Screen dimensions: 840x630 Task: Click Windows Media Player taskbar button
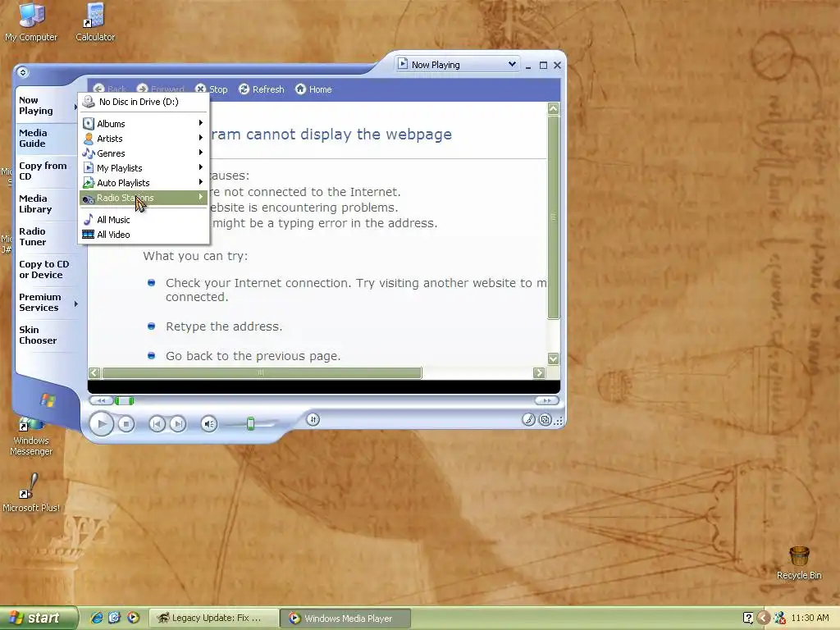345,619
